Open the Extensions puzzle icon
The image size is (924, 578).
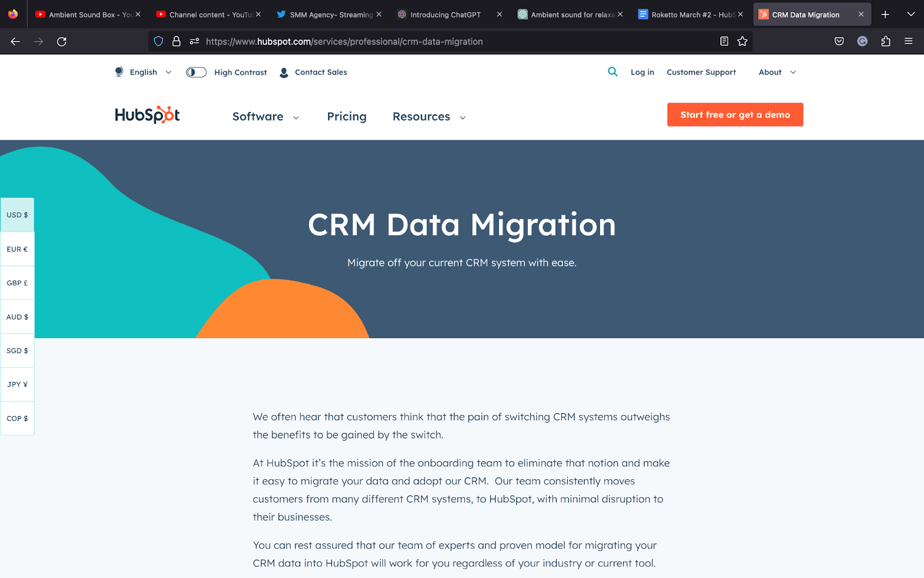point(885,41)
